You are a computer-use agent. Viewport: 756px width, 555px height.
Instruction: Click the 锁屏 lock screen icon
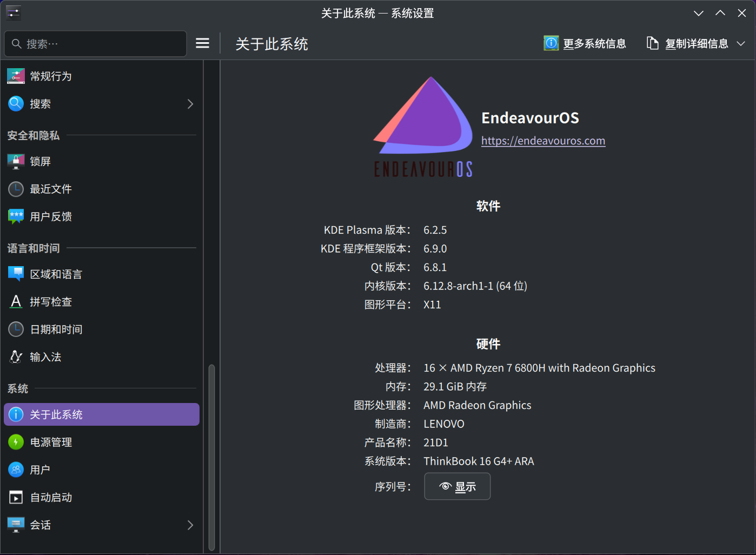point(16,161)
